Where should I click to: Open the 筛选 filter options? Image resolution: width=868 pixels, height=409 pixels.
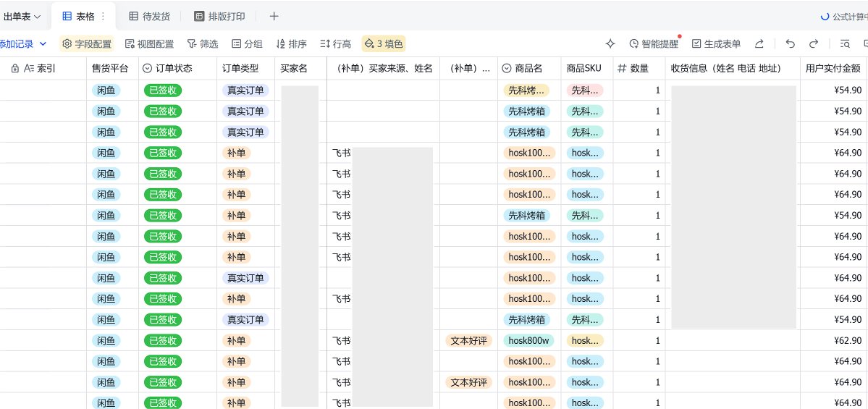(x=203, y=43)
